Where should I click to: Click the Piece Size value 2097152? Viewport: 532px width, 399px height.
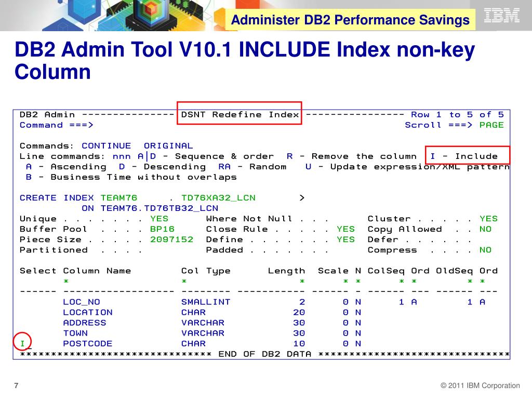click(171, 240)
